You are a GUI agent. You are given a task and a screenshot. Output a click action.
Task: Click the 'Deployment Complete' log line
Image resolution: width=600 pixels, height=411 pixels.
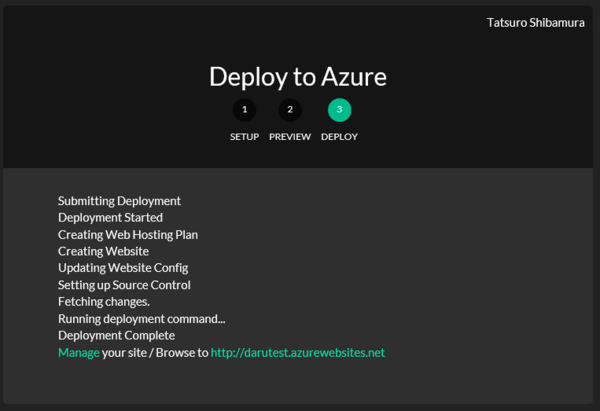point(117,336)
